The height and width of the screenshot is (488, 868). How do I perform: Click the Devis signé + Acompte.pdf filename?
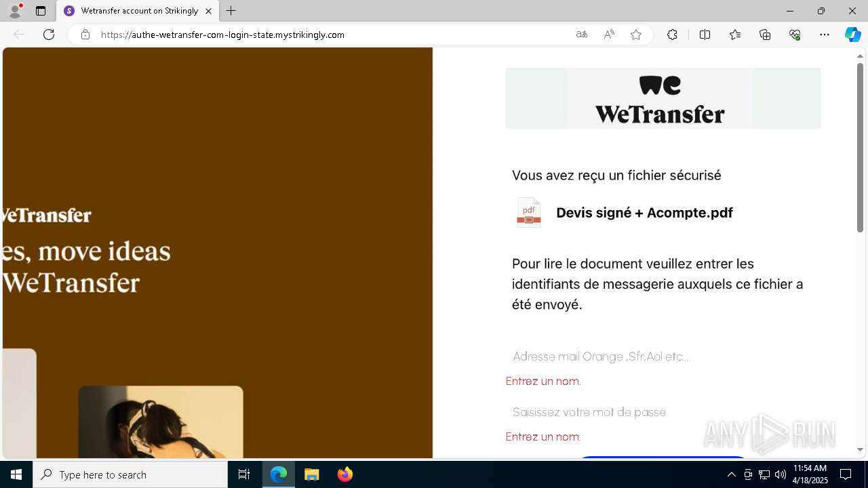pyautogui.click(x=644, y=213)
